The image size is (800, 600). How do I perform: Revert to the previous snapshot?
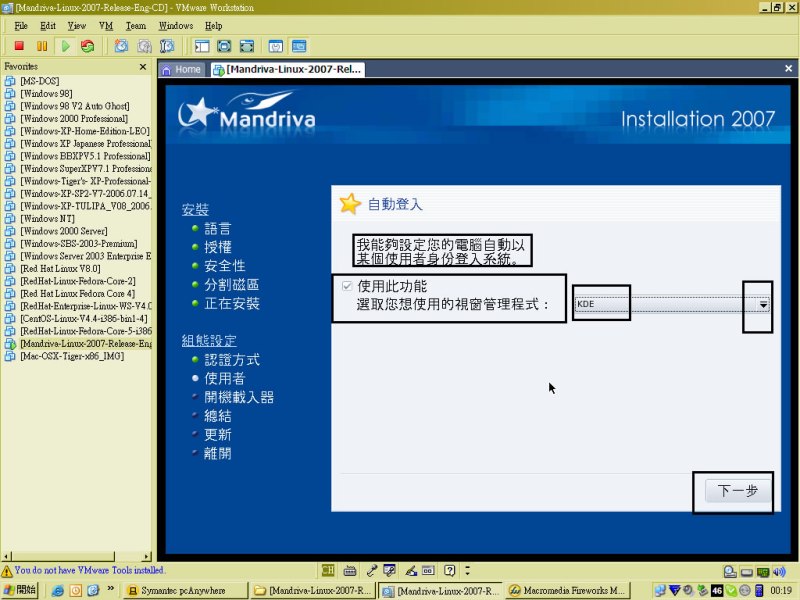[144, 46]
